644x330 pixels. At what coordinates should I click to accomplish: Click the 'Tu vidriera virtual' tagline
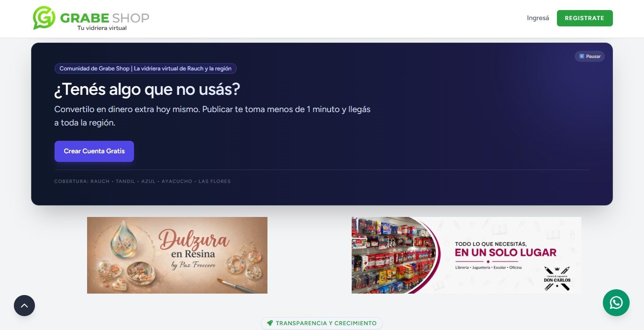102,28
